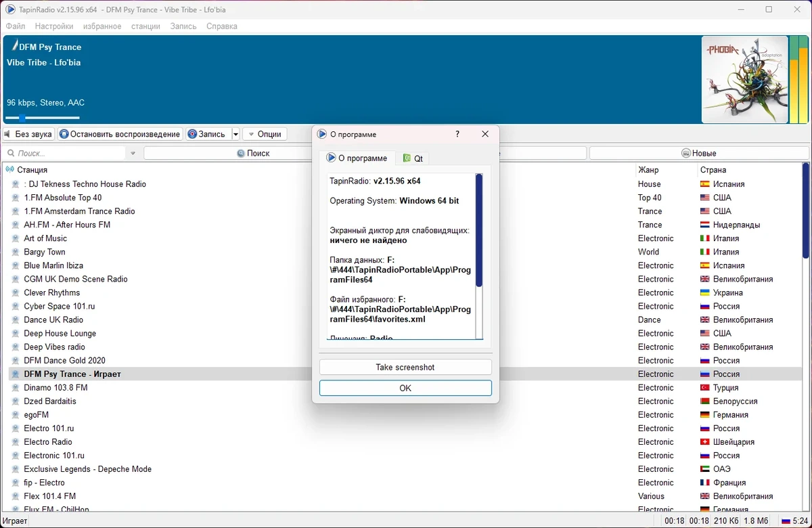Screen dimensions: 812x528
Task: Click Take screenshot button
Action: (405, 367)
